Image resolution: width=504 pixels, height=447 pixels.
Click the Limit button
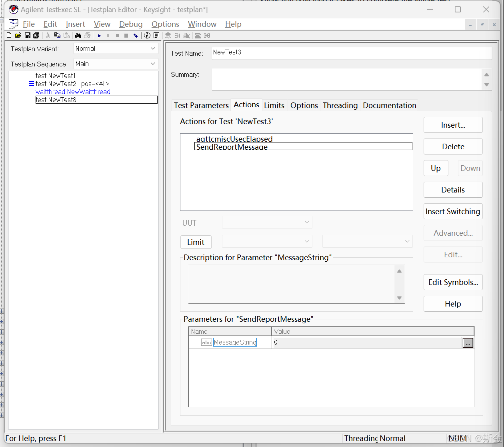point(196,242)
